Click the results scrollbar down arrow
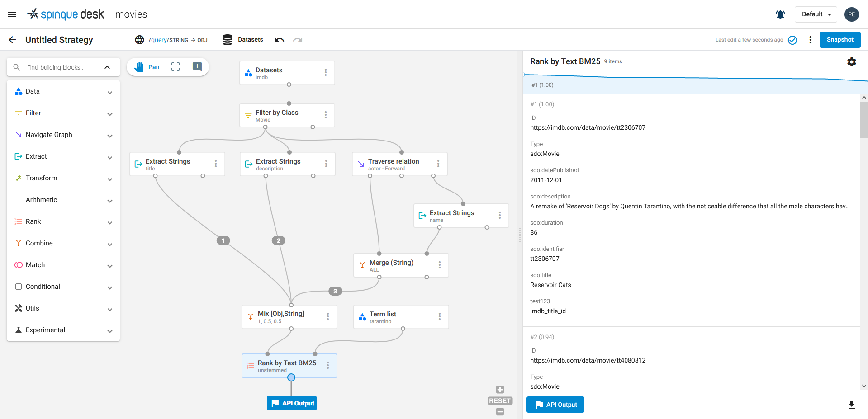This screenshot has width=868, height=419. pyautogui.click(x=864, y=386)
